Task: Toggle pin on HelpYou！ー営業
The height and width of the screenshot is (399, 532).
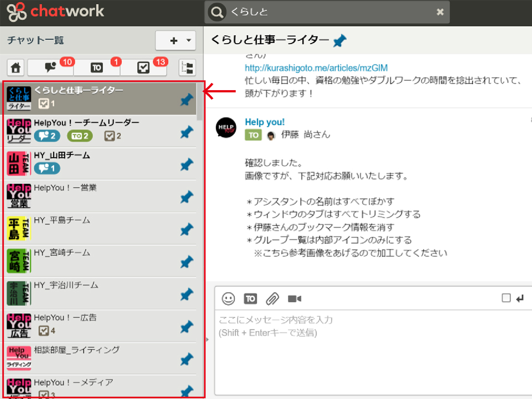Action: pos(187,197)
